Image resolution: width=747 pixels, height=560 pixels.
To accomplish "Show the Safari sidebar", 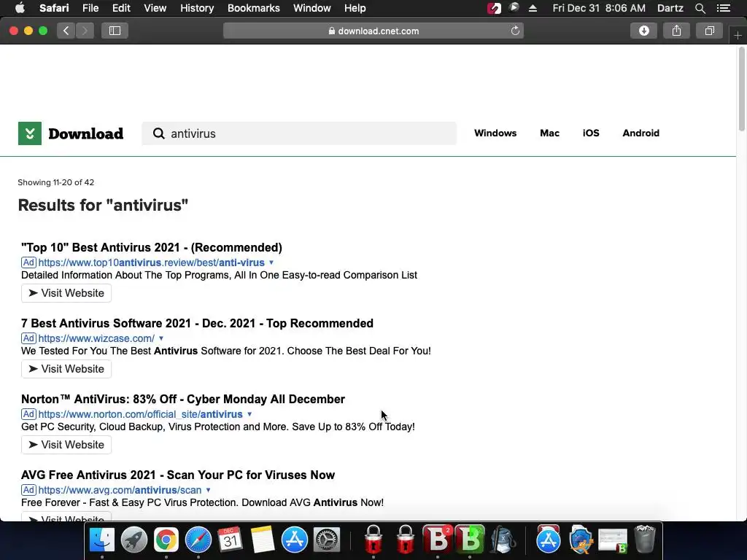I will (115, 31).
